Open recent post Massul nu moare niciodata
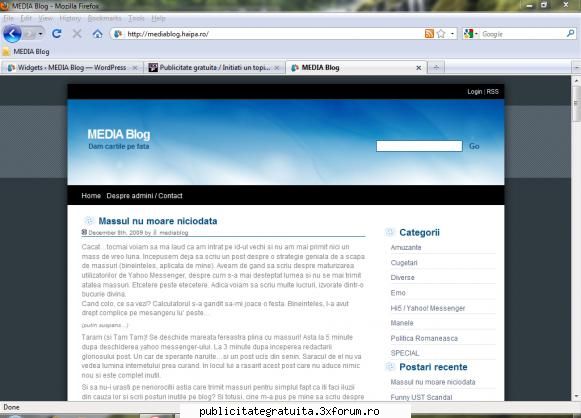The height and width of the screenshot is (418, 581). pos(433,382)
